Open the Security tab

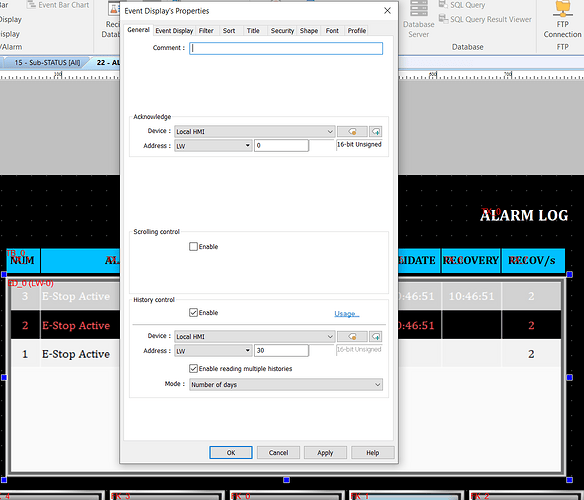(x=282, y=31)
